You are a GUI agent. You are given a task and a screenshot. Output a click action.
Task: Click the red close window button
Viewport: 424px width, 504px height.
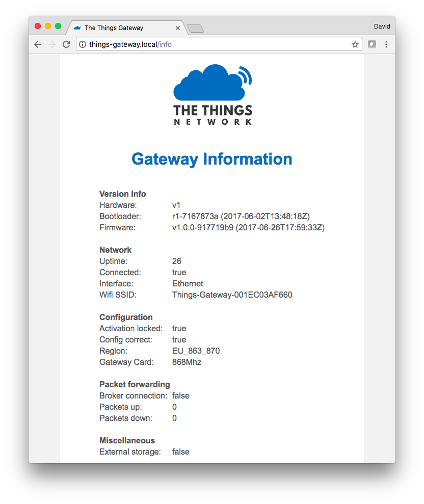point(38,26)
